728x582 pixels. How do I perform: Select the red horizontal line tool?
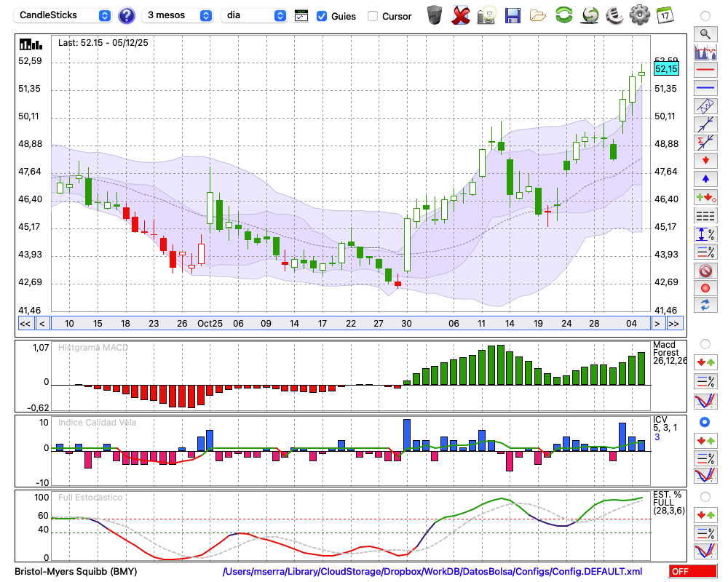pos(705,71)
